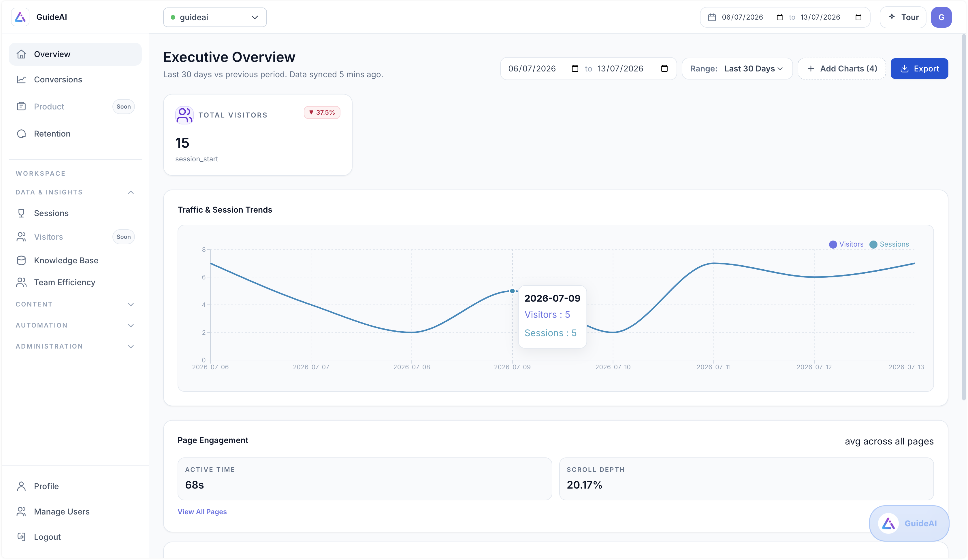The height and width of the screenshot is (560, 968).
Task: Click the floating GuideAI assistant logo
Action: (888, 523)
